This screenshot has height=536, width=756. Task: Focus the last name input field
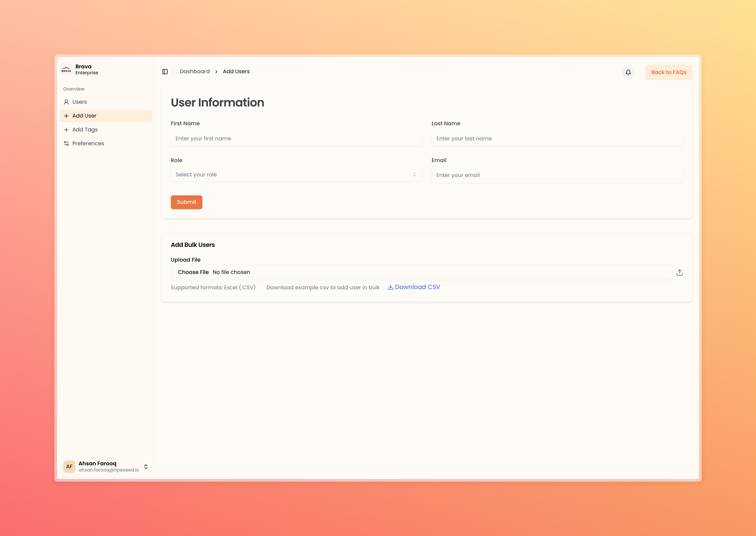[557, 139]
